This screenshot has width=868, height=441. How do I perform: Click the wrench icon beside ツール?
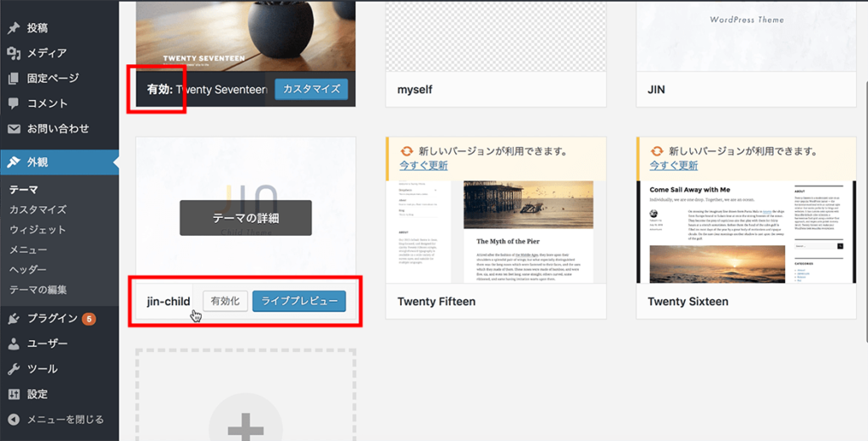[x=14, y=369]
